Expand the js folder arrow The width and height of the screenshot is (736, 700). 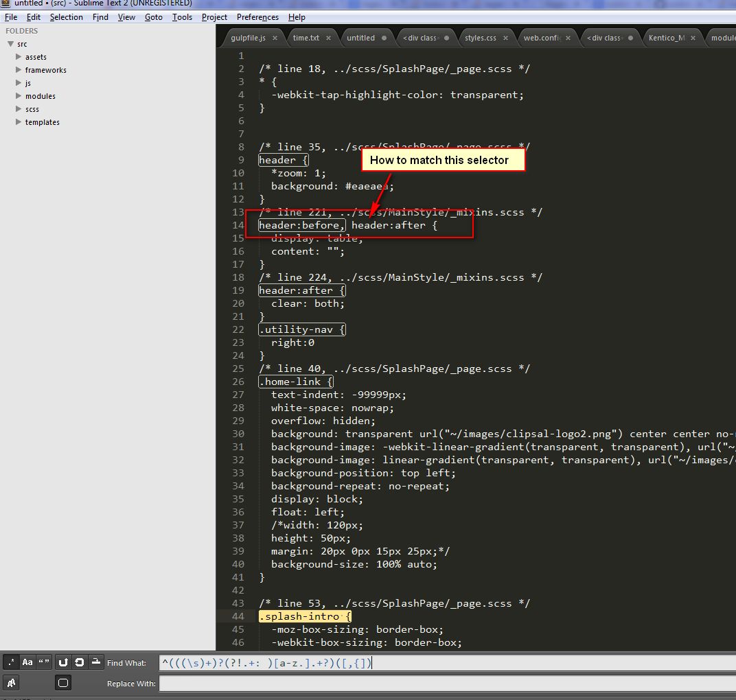click(19, 83)
